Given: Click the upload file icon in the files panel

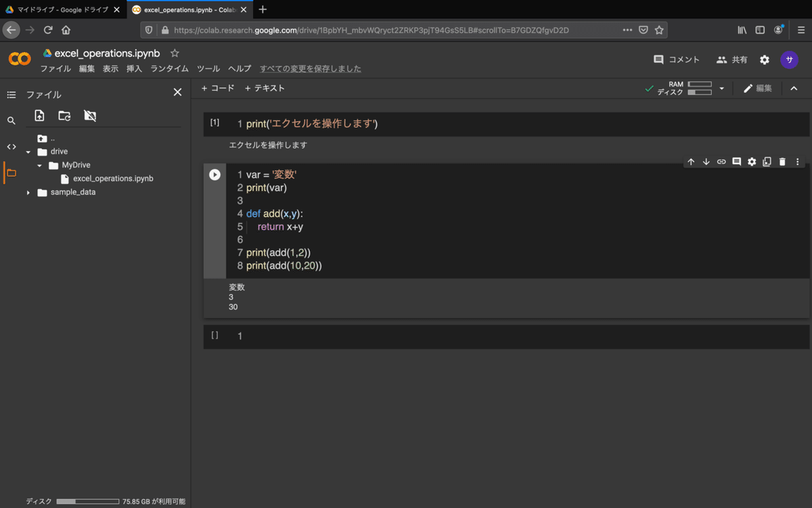Looking at the screenshot, I should (x=39, y=115).
